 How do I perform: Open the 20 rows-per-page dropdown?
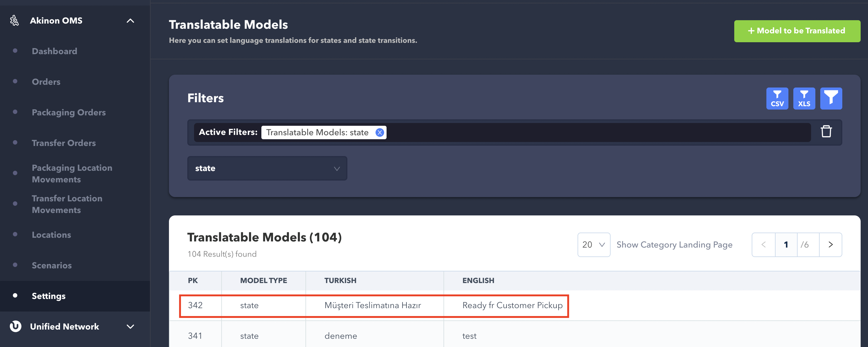[x=593, y=244]
